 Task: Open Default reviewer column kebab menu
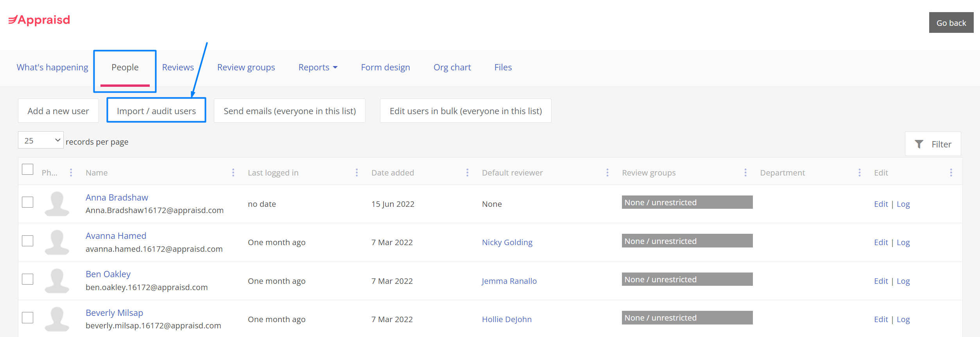point(607,172)
